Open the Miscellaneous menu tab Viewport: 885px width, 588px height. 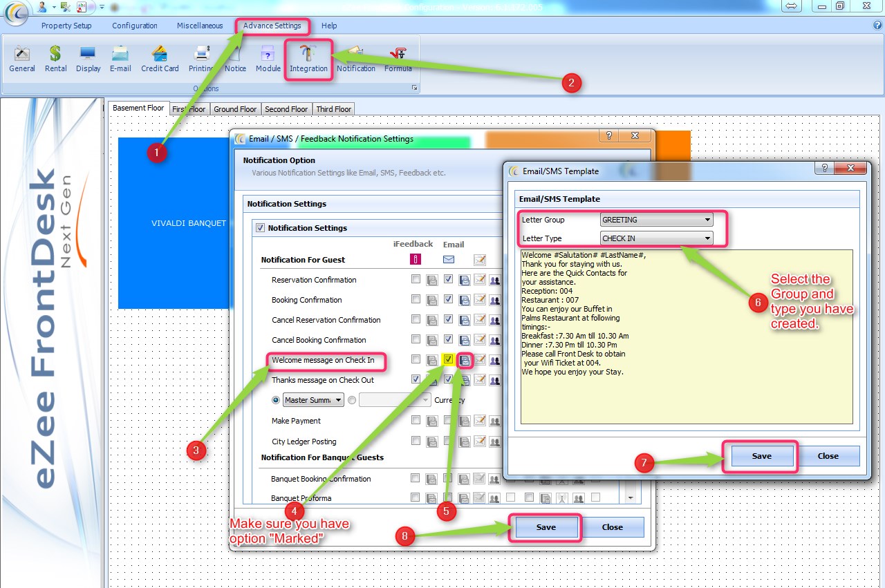tap(200, 26)
